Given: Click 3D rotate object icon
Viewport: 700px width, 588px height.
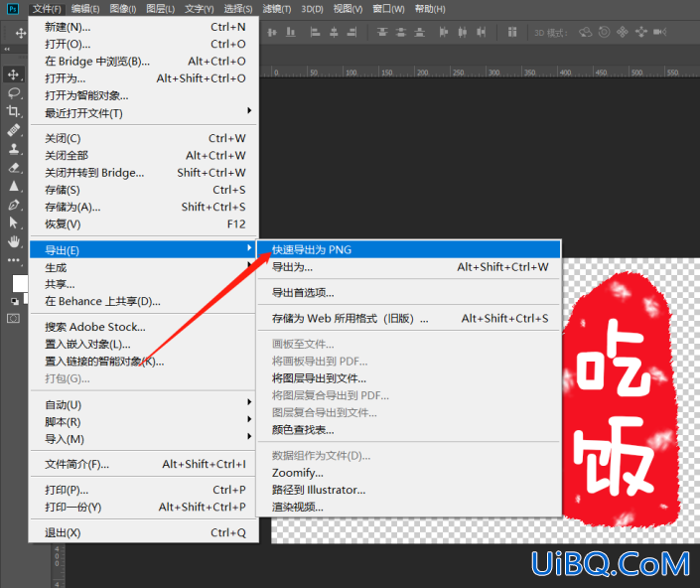Looking at the screenshot, I should pyautogui.click(x=585, y=32).
